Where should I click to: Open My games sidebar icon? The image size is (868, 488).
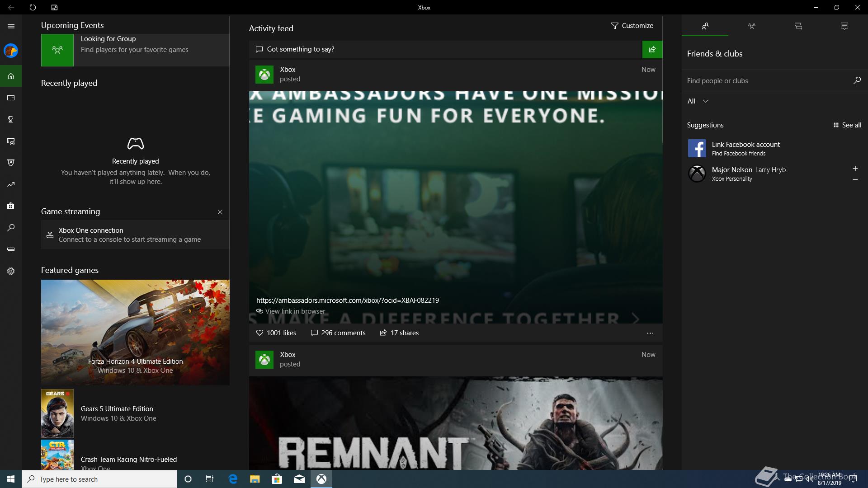click(11, 98)
